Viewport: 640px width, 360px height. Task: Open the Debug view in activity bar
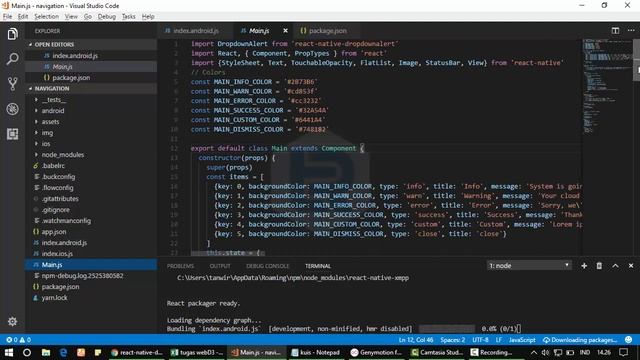tap(12, 109)
